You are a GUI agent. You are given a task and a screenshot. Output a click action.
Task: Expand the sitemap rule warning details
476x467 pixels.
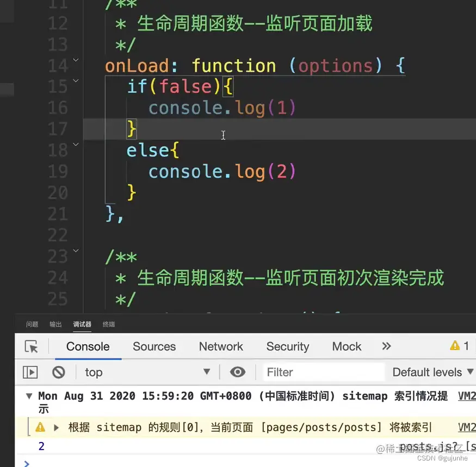(x=56, y=427)
